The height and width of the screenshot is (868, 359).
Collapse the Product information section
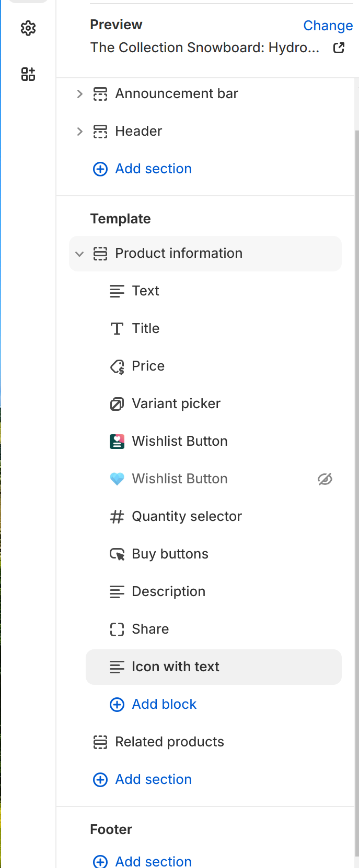79,254
